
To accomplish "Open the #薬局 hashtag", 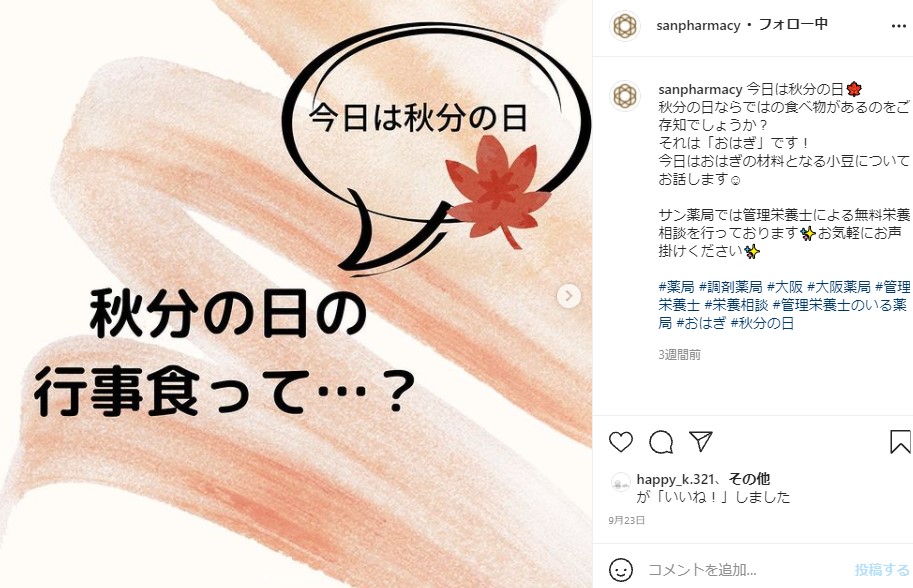I will tap(676, 286).
